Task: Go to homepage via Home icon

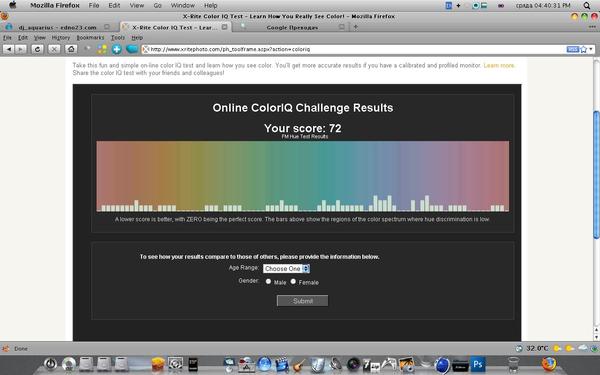Action: [71, 49]
